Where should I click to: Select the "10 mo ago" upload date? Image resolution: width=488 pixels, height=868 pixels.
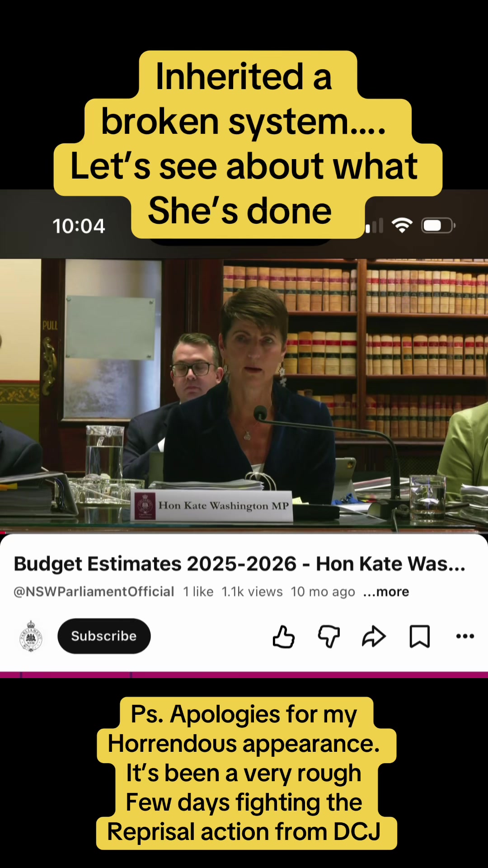click(x=323, y=592)
